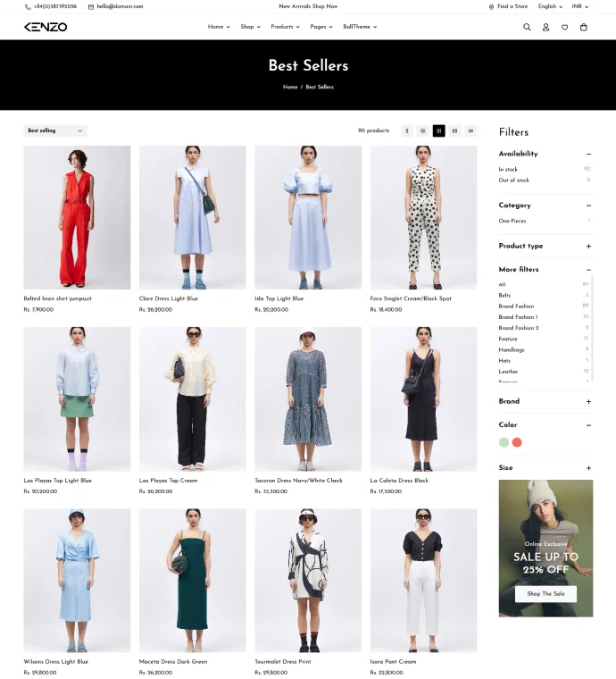Open the Products menu
The height and width of the screenshot is (679, 616).
pos(285,27)
